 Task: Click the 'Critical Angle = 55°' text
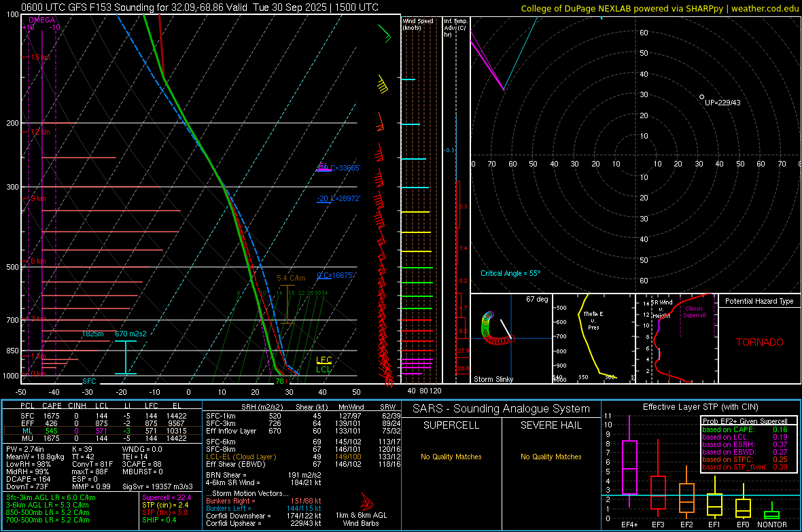510,273
